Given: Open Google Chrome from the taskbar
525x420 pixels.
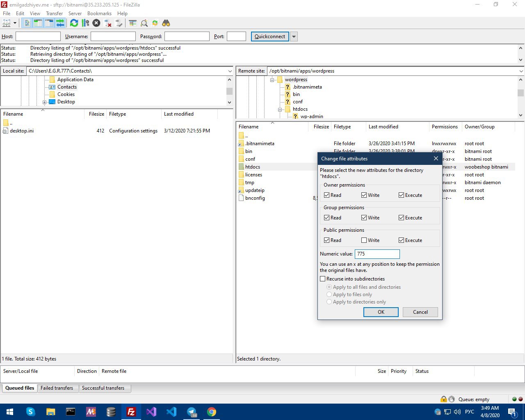Looking at the screenshot, I should coord(212,412).
